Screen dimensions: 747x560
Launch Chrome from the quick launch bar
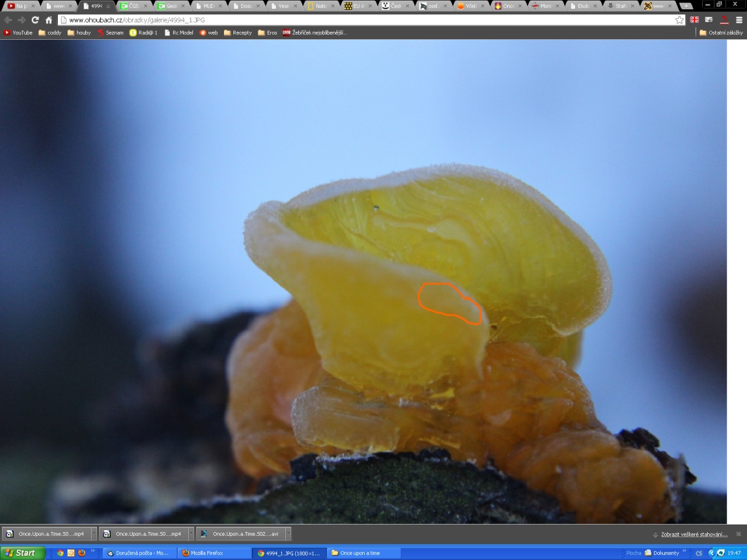point(60,553)
